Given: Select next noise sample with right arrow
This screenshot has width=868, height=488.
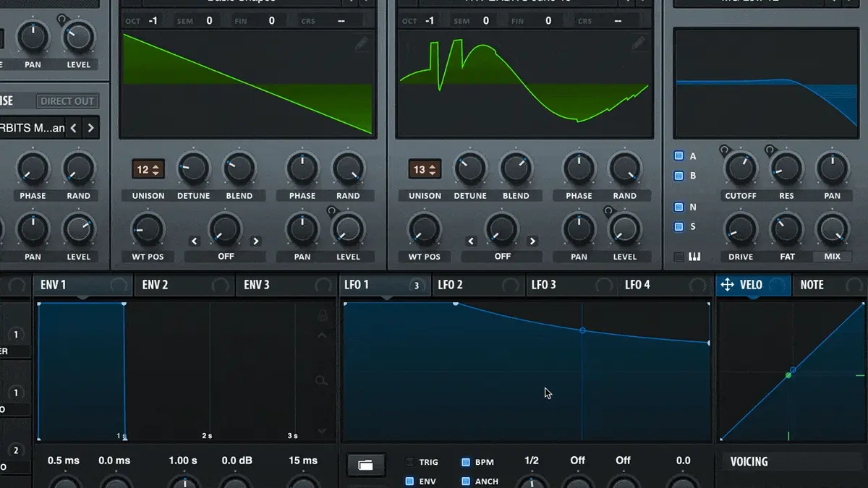Looking at the screenshot, I should click(90, 128).
